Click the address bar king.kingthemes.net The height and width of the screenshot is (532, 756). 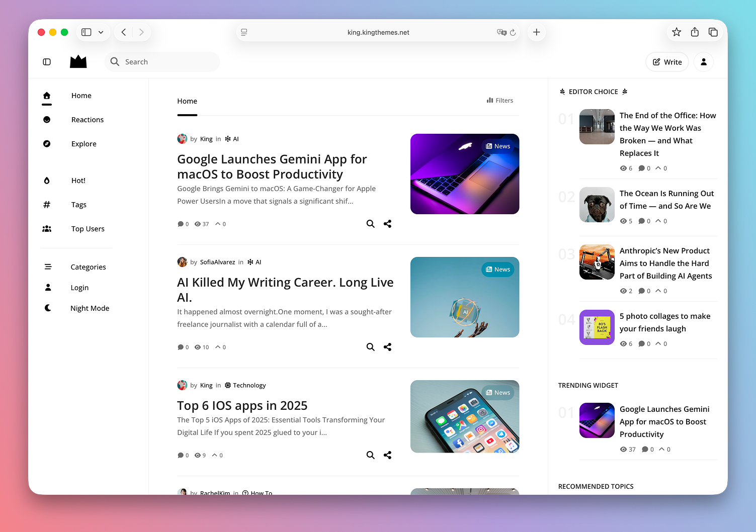[378, 32]
